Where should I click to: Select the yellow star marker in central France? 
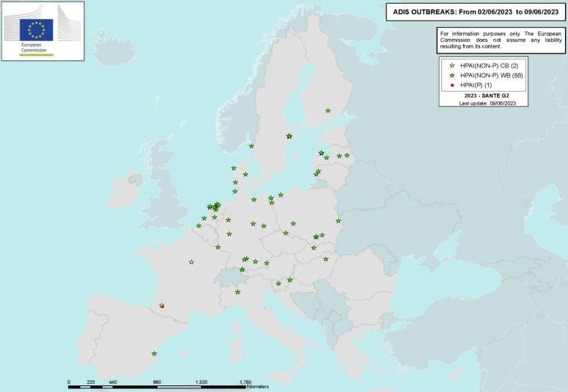coord(191,262)
